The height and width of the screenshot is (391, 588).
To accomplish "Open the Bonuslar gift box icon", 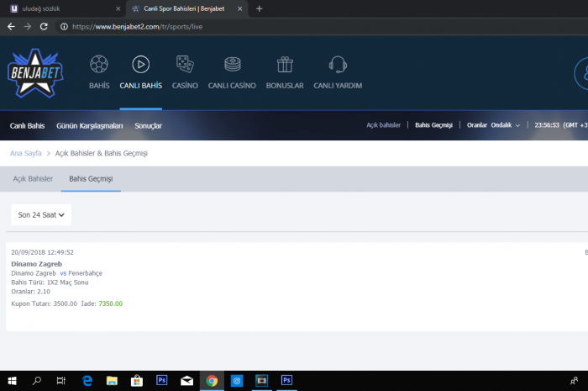I will pyautogui.click(x=285, y=65).
